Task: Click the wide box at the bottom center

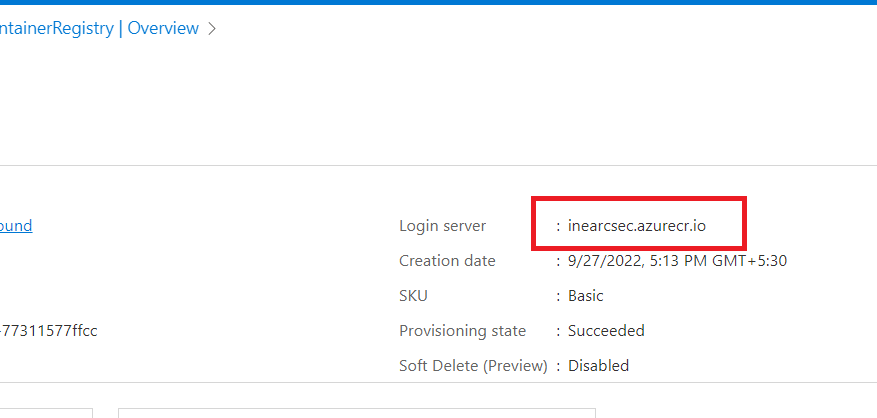Action: (356, 412)
